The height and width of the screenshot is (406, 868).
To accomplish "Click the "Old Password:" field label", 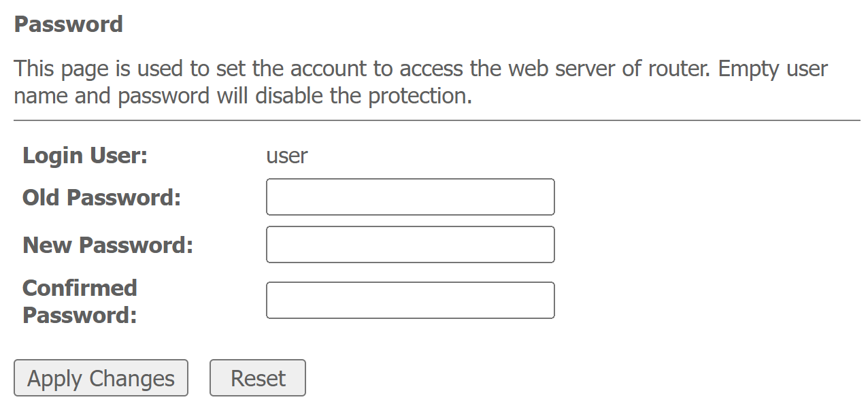I will (x=102, y=197).
